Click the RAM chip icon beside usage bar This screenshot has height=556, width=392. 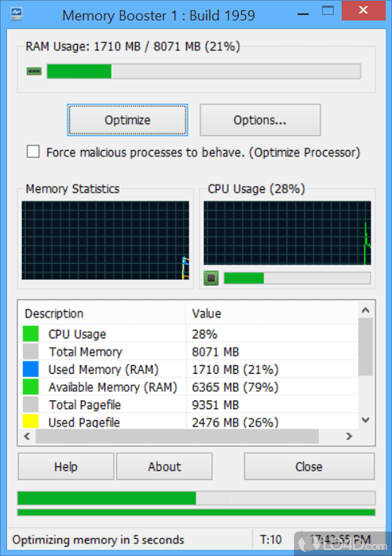coord(34,72)
